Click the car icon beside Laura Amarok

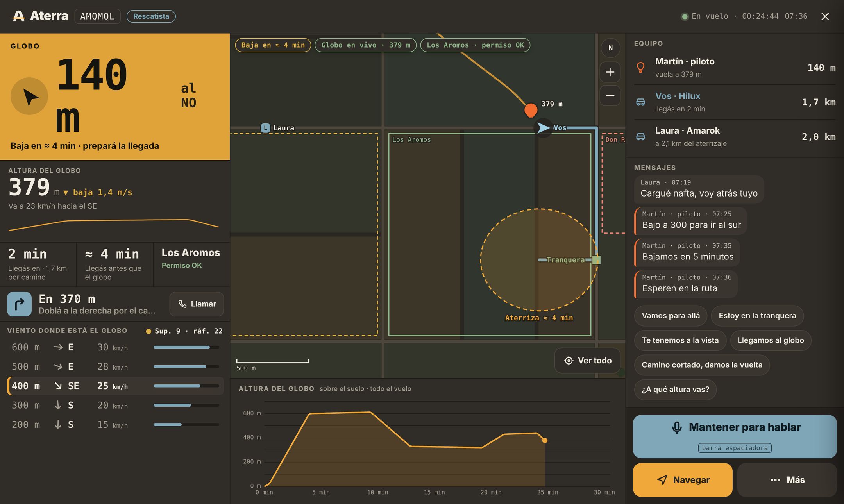pos(640,136)
